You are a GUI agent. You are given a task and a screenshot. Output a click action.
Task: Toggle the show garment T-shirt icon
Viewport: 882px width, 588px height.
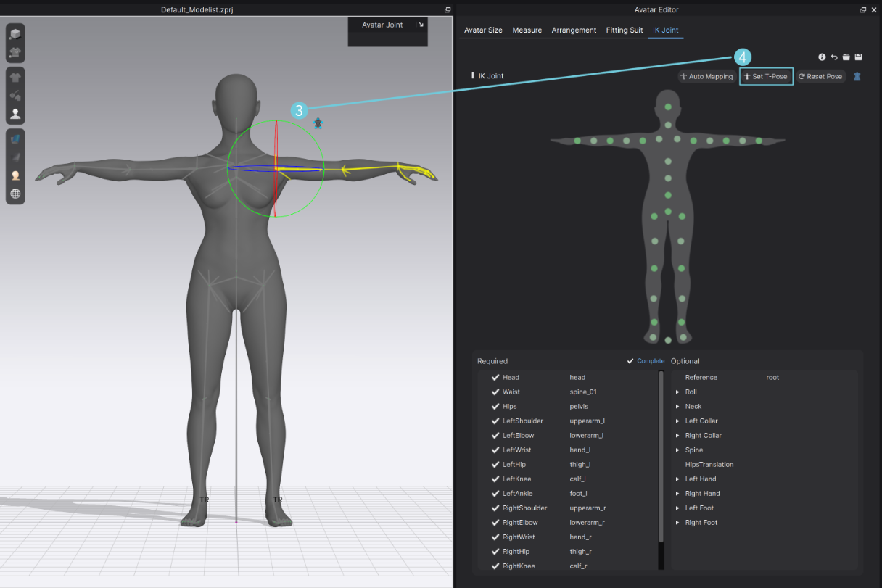click(15, 78)
